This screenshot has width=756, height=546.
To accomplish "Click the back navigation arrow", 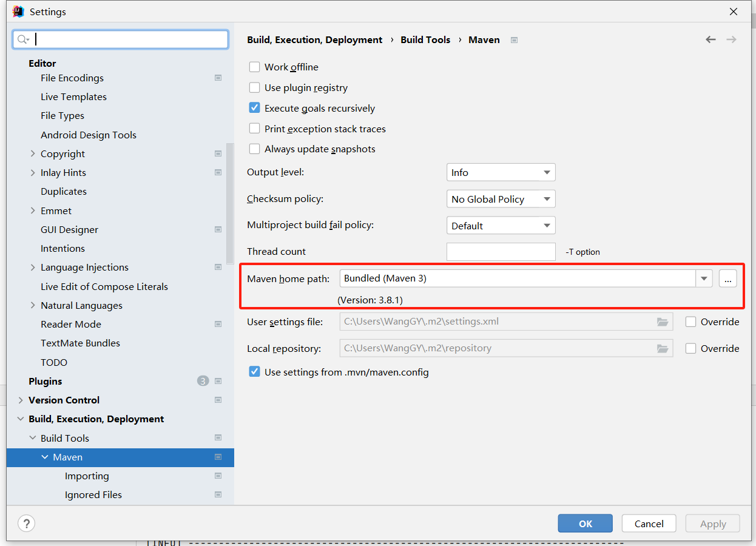I will point(710,39).
